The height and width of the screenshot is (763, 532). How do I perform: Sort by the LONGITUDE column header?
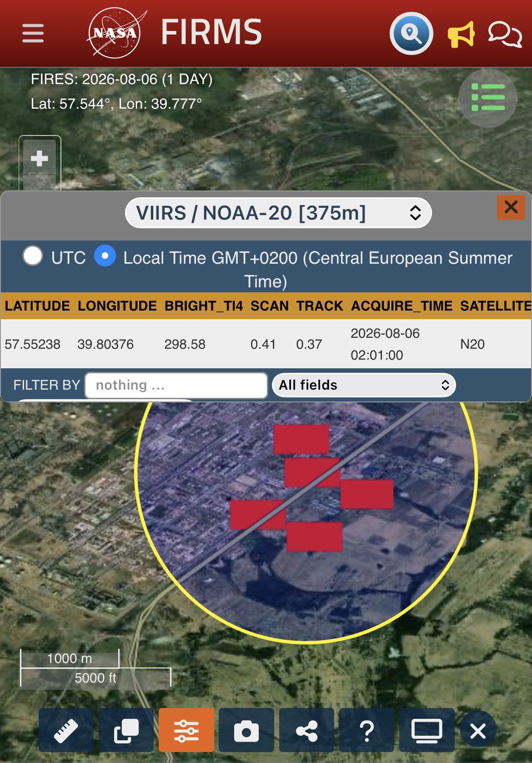(x=117, y=306)
